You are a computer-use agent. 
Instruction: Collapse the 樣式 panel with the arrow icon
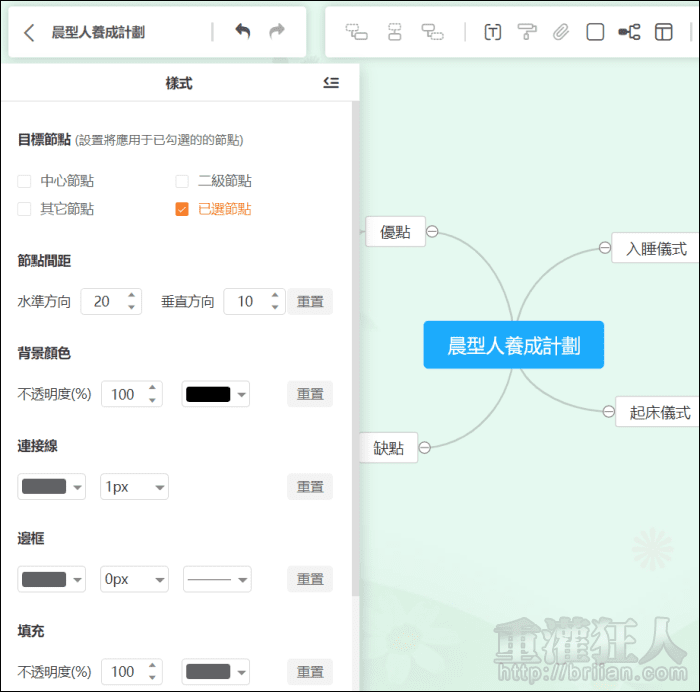(331, 83)
